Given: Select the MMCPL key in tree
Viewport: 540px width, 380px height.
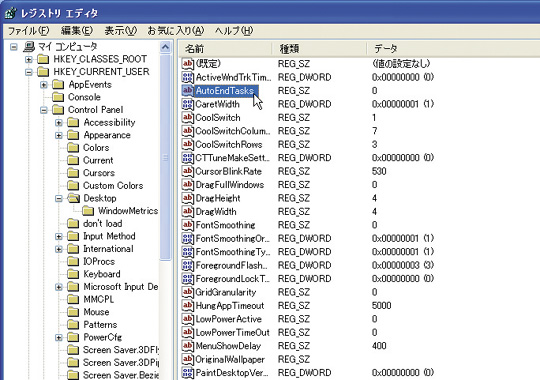Looking at the screenshot, I should coord(98,299).
